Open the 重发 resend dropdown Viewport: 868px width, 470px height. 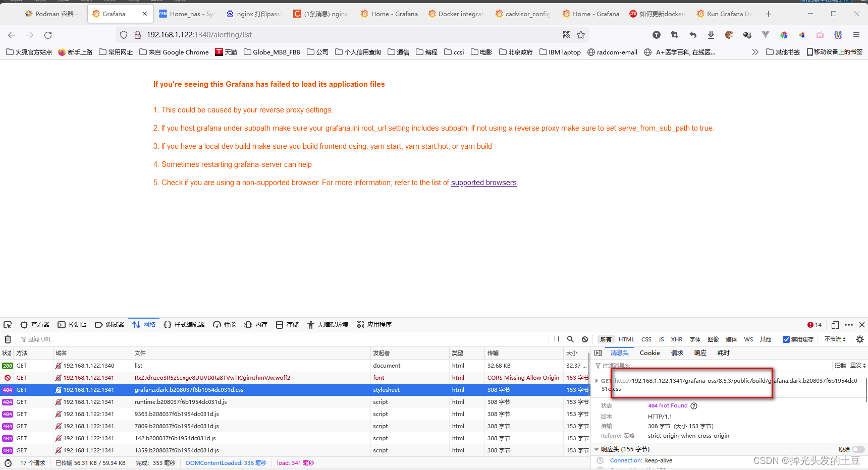coord(858,365)
